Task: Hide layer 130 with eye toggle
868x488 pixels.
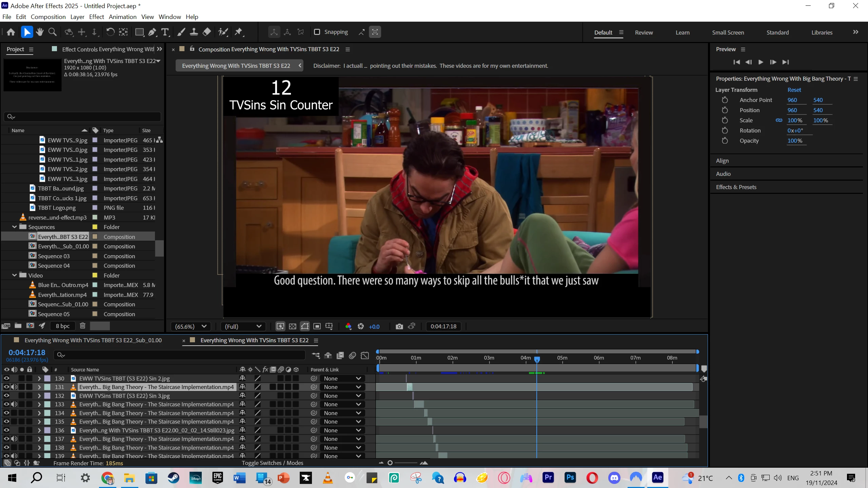Action: pyautogui.click(x=6, y=378)
